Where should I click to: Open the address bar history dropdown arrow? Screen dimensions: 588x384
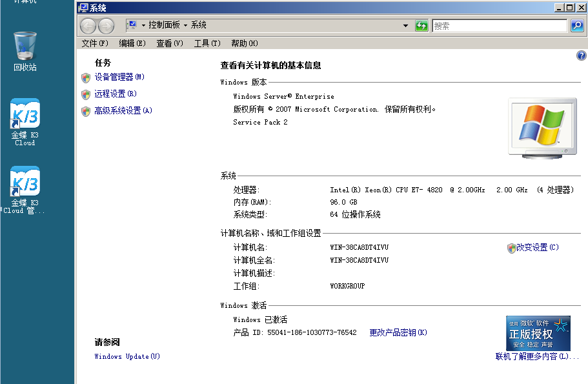point(405,26)
